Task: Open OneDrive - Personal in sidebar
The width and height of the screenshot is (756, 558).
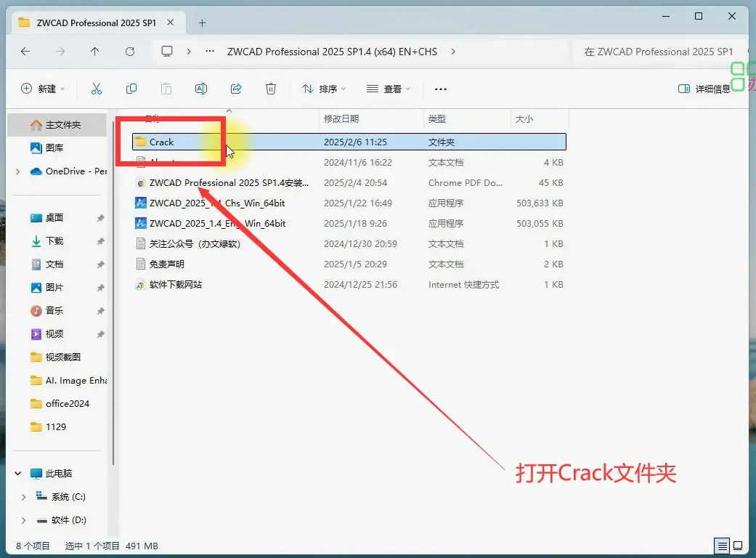Action: point(69,171)
